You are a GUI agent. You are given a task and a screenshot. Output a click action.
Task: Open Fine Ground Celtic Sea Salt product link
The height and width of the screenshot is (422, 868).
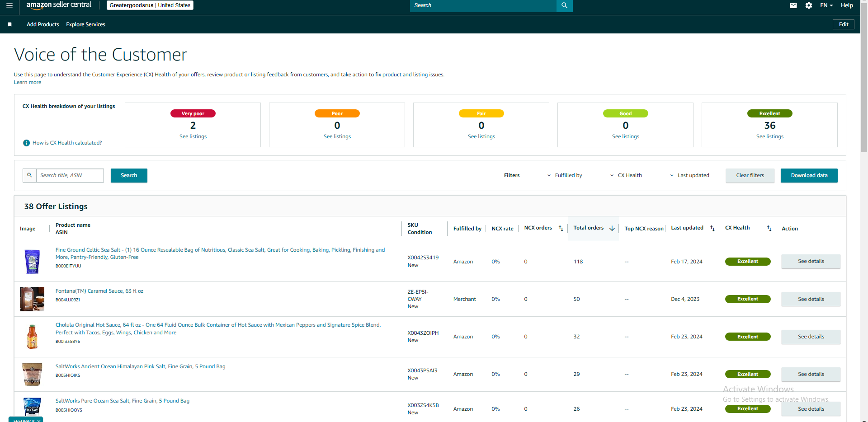(220, 253)
